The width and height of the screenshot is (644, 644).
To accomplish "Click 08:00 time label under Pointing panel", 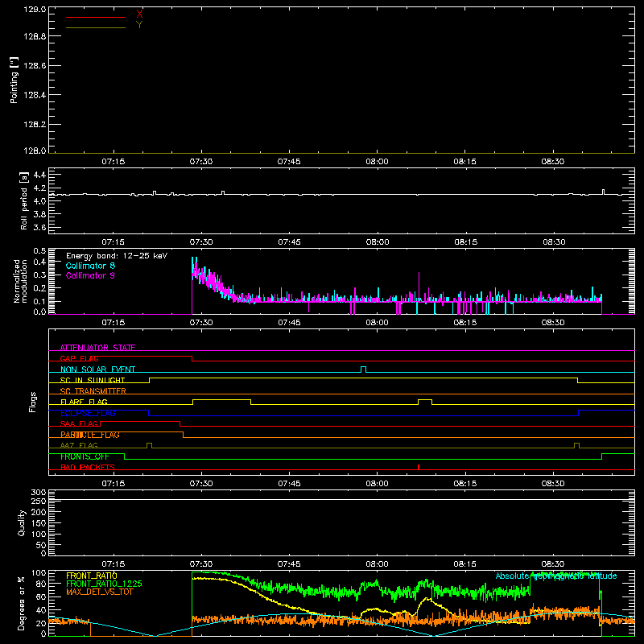I will coord(377,162).
